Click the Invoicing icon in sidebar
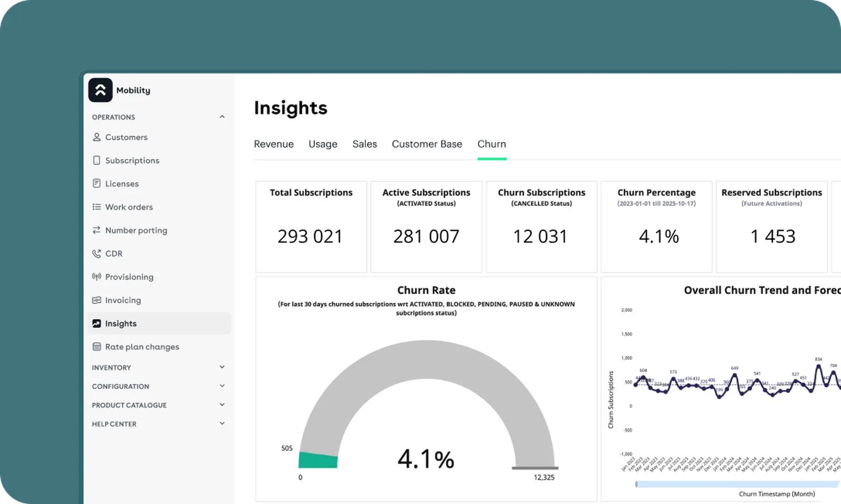Viewport: 841px width, 504px height. [x=97, y=300]
